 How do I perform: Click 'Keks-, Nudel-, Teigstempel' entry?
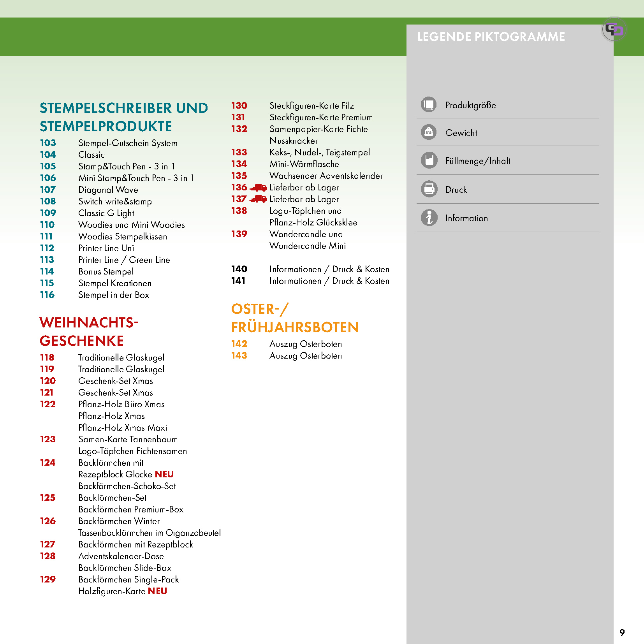tap(320, 153)
